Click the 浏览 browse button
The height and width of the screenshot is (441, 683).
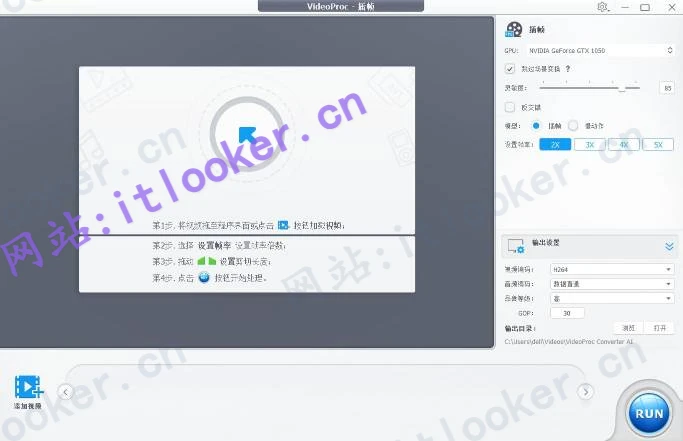click(628, 328)
